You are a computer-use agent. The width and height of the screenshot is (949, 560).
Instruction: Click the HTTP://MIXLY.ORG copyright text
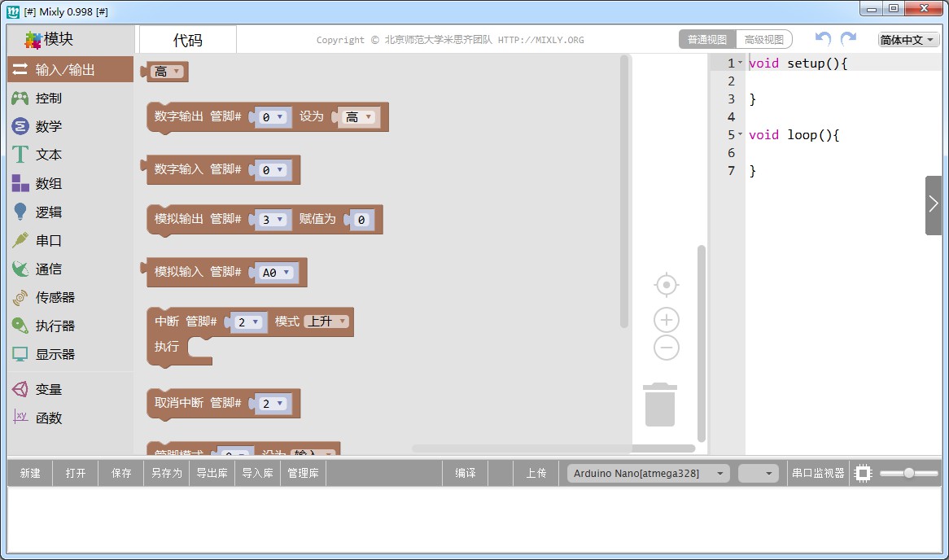pos(541,40)
